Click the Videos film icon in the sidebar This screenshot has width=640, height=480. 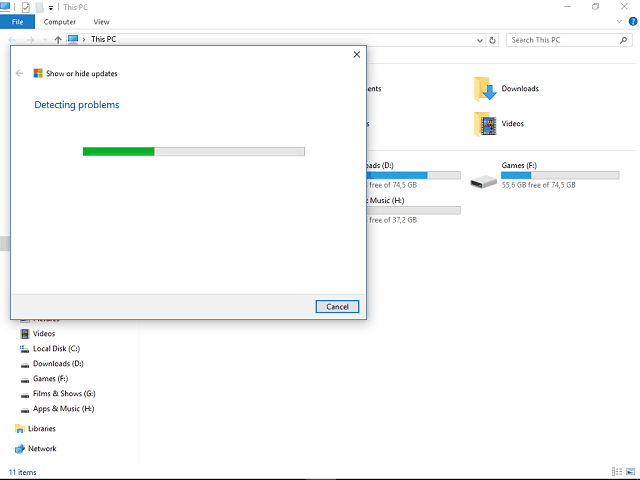[x=24, y=333]
